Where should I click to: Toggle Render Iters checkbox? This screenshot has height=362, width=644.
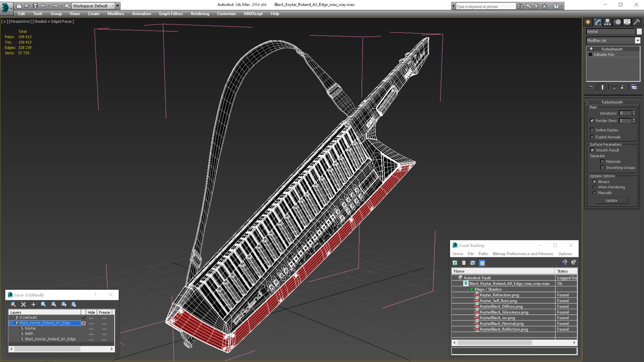[592, 121]
